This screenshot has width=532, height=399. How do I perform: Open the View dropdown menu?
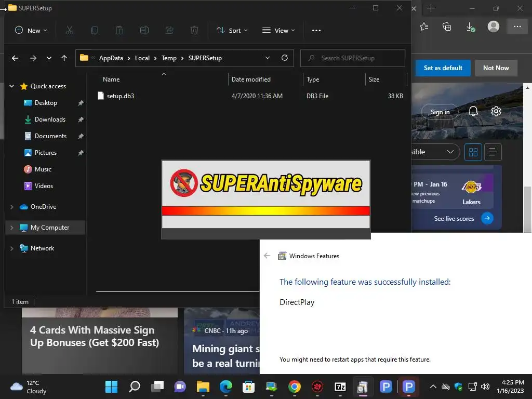pyautogui.click(x=278, y=30)
